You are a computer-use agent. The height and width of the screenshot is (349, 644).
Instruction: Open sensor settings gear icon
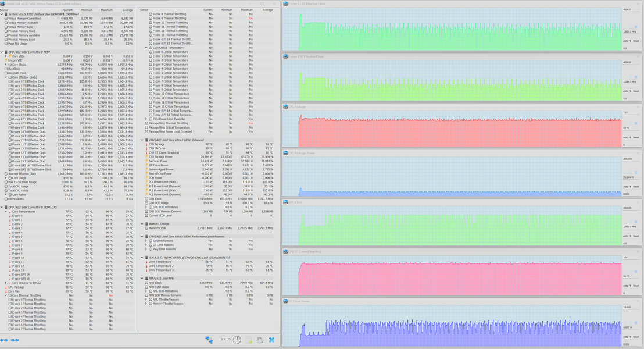[x=260, y=340]
